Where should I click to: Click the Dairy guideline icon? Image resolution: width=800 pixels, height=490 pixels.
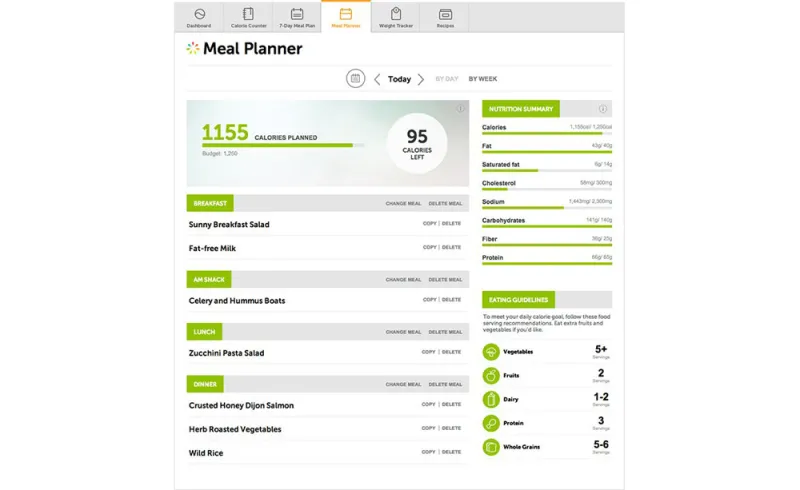tap(491, 399)
